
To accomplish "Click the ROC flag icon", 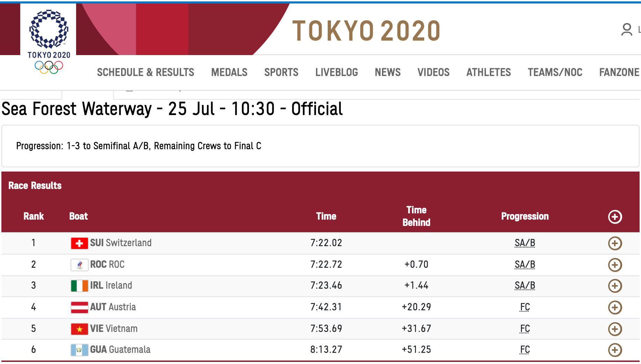I will [x=79, y=264].
